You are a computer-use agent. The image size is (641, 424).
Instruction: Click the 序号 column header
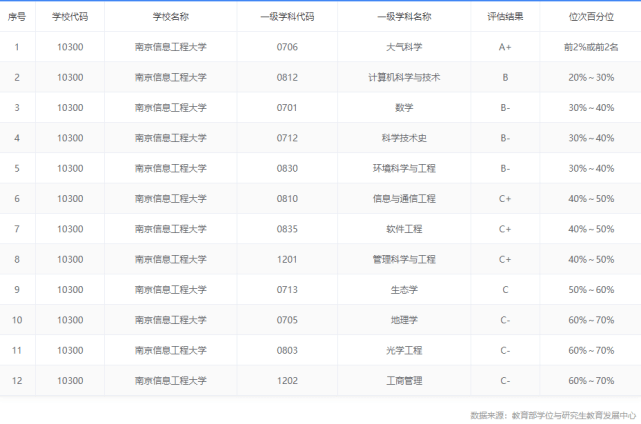[x=17, y=17]
